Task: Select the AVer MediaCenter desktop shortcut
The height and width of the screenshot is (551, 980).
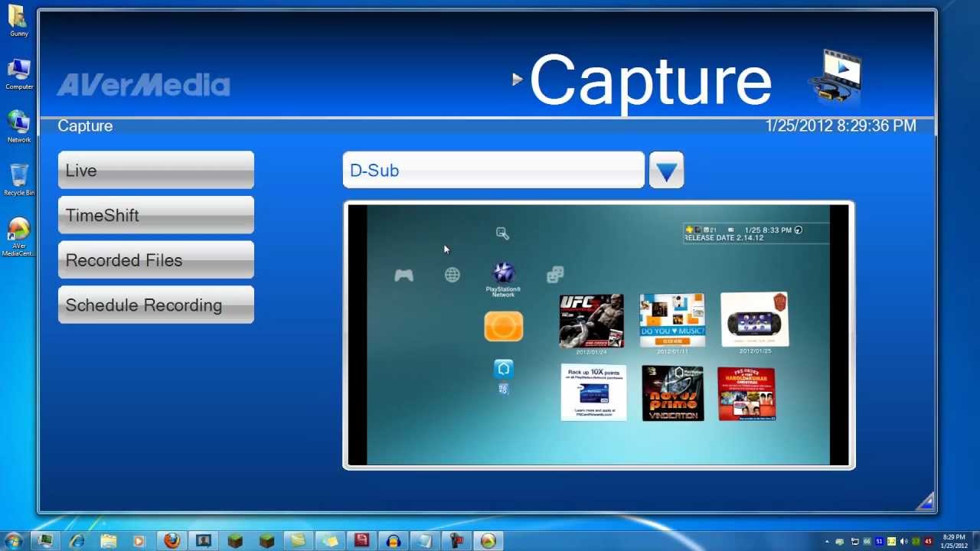Action: point(18,237)
